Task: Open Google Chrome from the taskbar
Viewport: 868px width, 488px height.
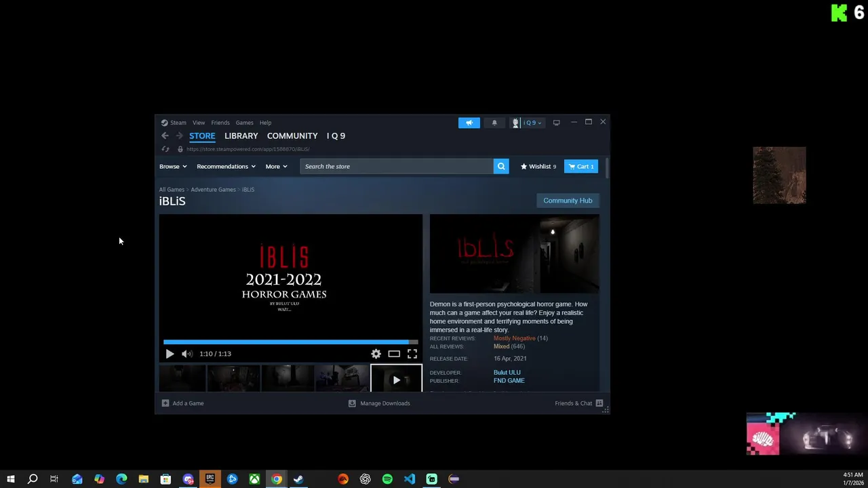Action: (277, 479)
